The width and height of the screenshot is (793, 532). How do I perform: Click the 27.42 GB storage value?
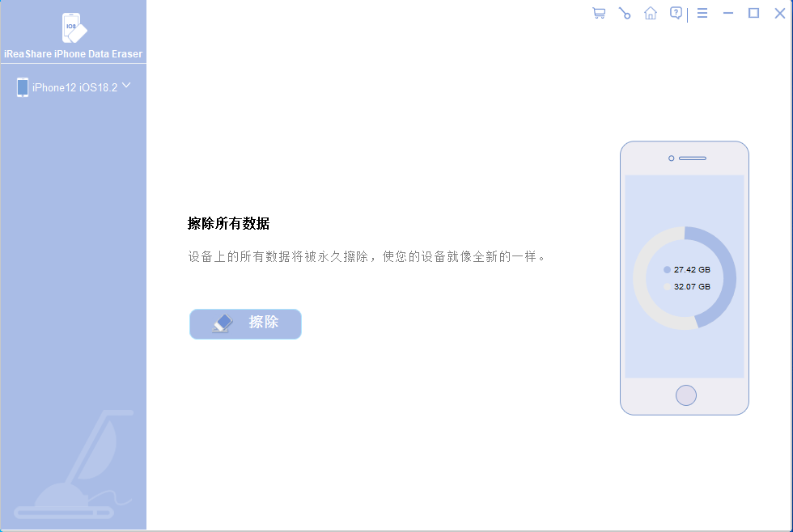tap(692, 270)
